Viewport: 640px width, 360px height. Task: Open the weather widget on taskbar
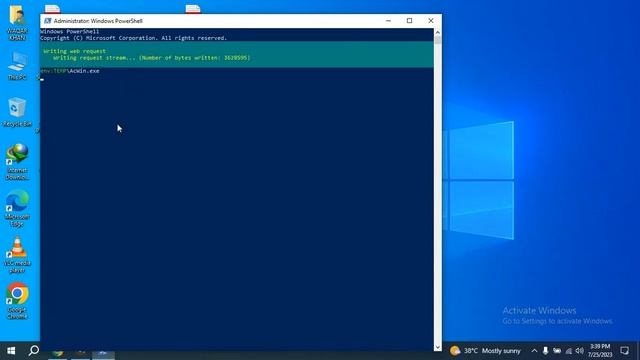click(x=485, y=351)
